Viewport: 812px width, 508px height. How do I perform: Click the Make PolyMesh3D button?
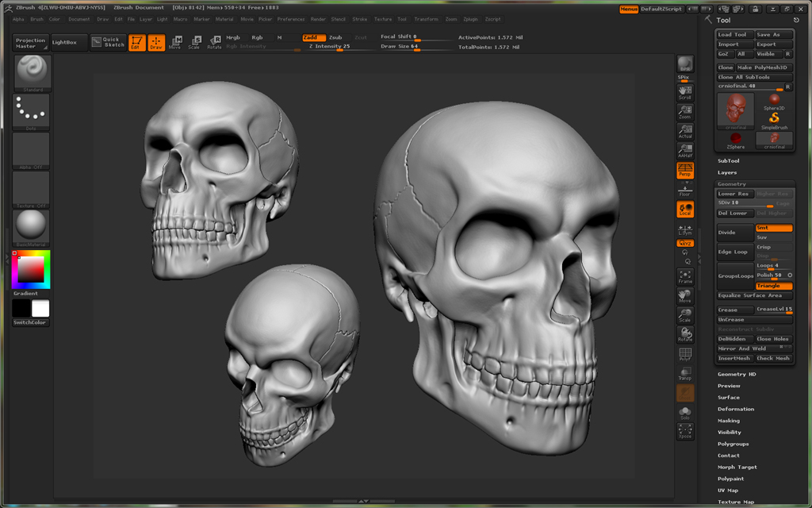[764, 67]
